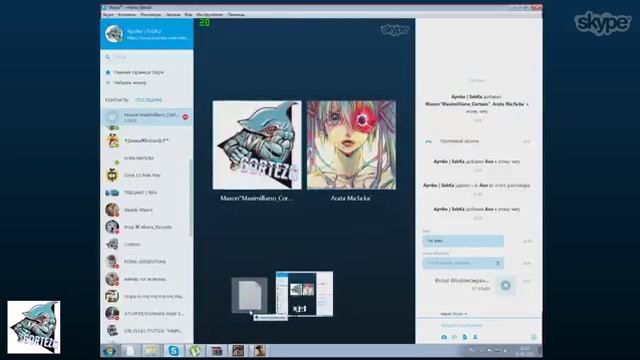Viewport: 640px width, 360px height.
Task: Open the Разговоры menu
Action: (151, 14)
